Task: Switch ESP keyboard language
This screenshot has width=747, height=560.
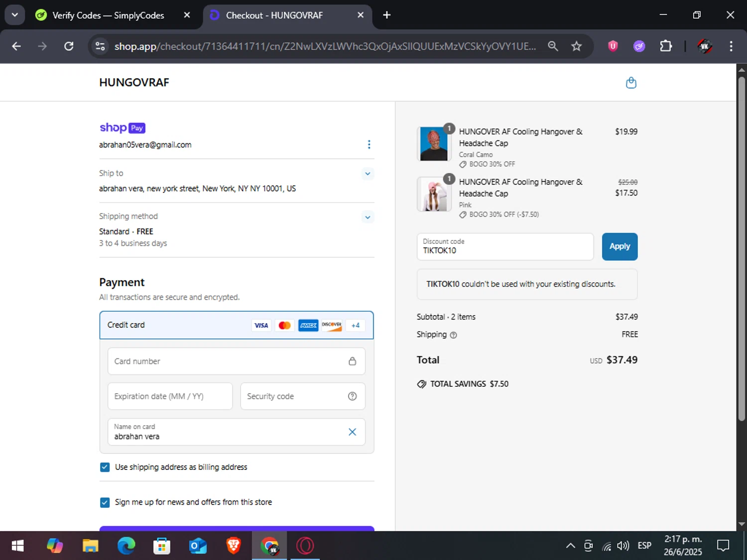Action: pos(644,546)
